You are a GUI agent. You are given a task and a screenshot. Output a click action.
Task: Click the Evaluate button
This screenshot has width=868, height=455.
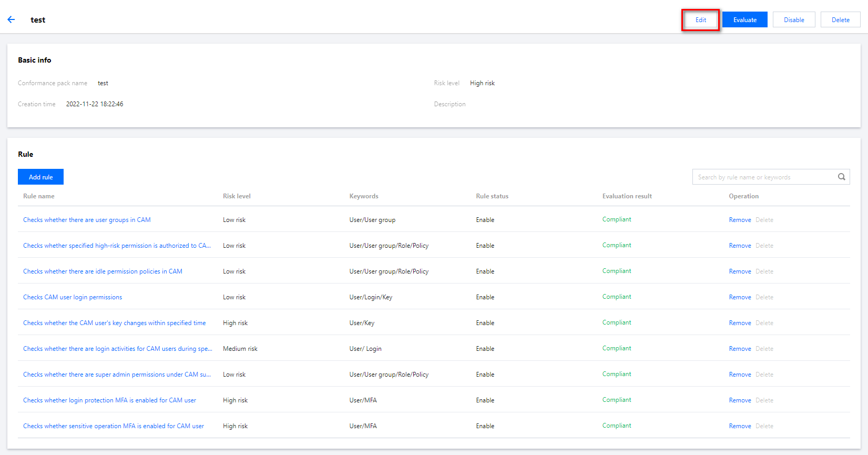(745, 20)
